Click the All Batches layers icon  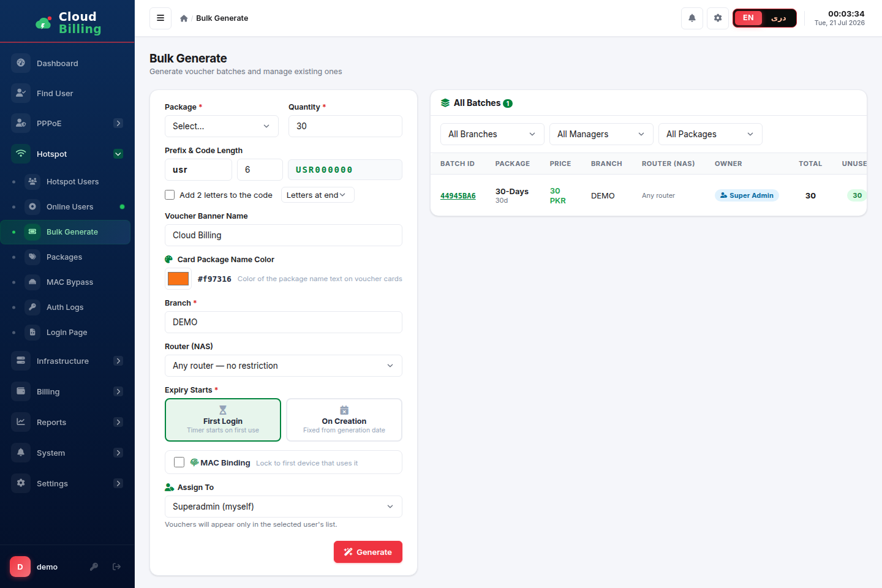point(445,103)
